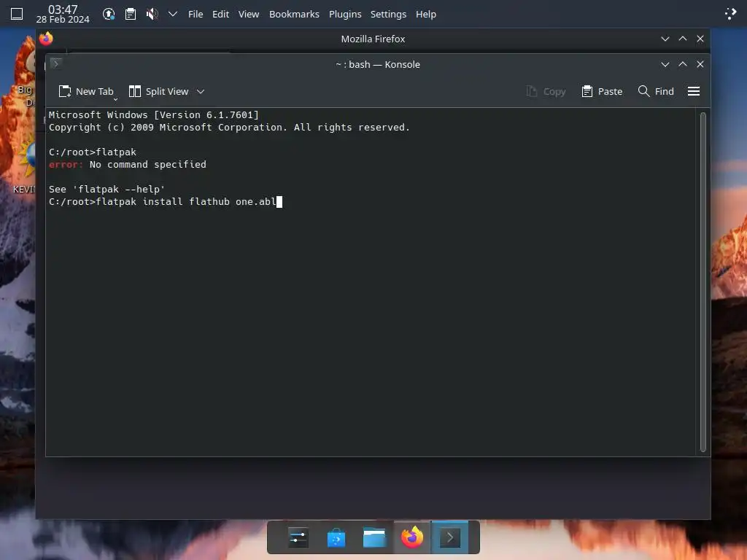Open a New Tab in Konsole
The height and width of the screenshot is (560, 747).
point(86,91)
